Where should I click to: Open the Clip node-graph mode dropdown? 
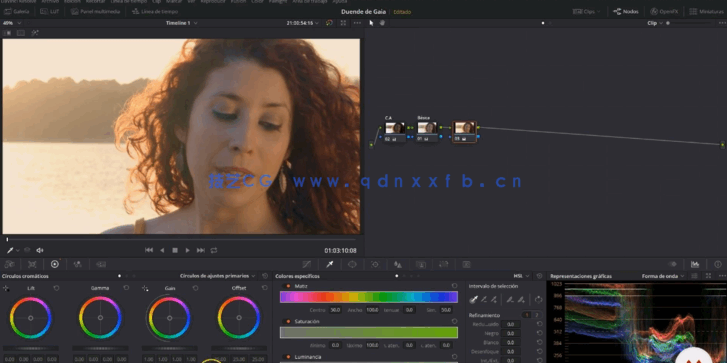coord(654,23)
